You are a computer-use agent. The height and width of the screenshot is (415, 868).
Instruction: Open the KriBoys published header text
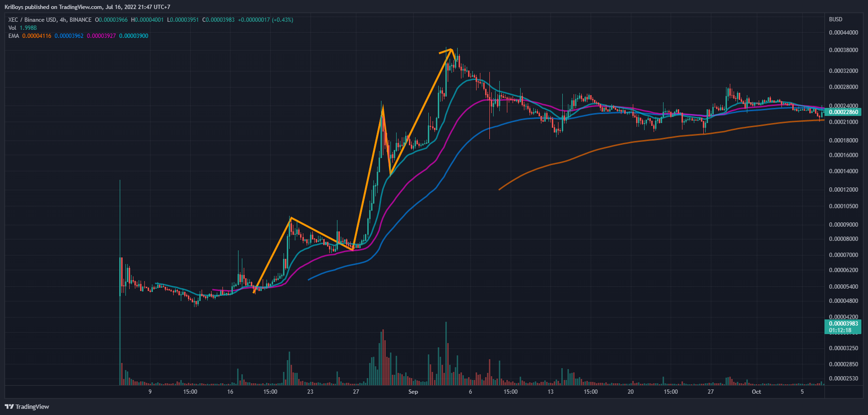pyautogui.click(x=88, y=7)
